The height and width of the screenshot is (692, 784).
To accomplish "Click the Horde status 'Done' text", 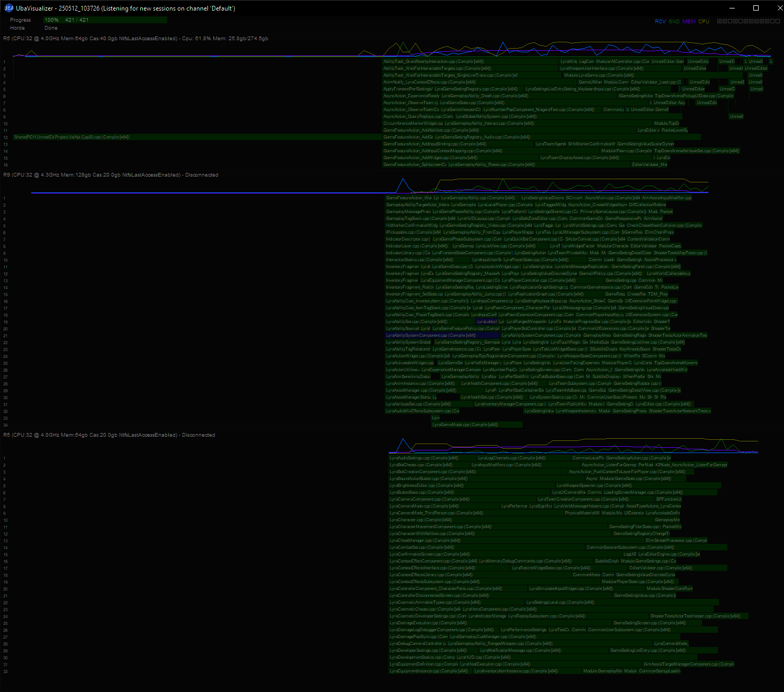I will pyautogui.click(x=51, y=28).
